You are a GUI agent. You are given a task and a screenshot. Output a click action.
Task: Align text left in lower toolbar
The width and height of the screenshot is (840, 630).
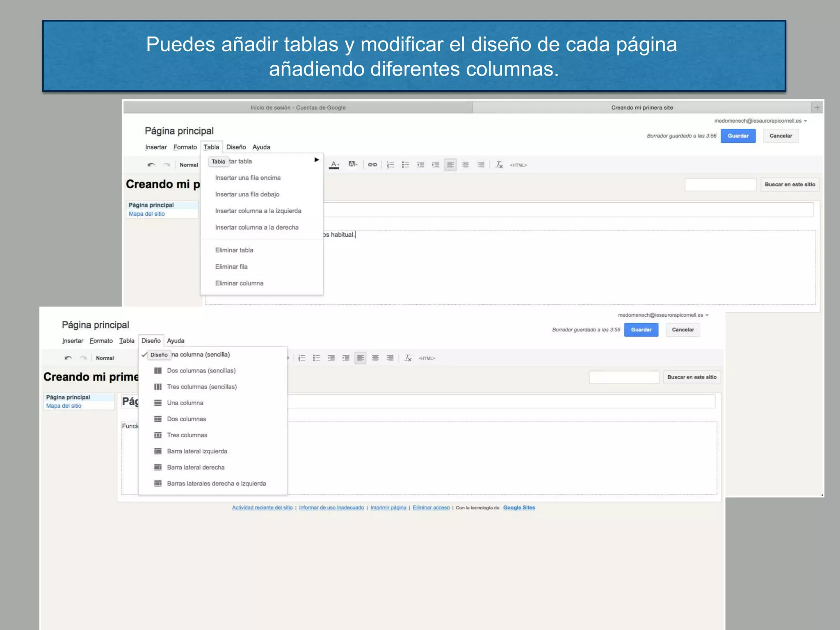[x=361, y=358]
